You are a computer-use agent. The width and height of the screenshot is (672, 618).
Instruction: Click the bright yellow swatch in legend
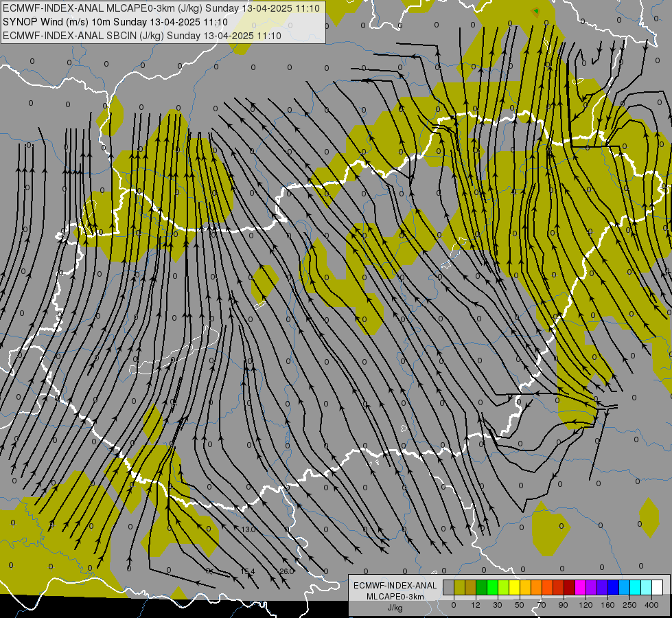click(514, 587)
